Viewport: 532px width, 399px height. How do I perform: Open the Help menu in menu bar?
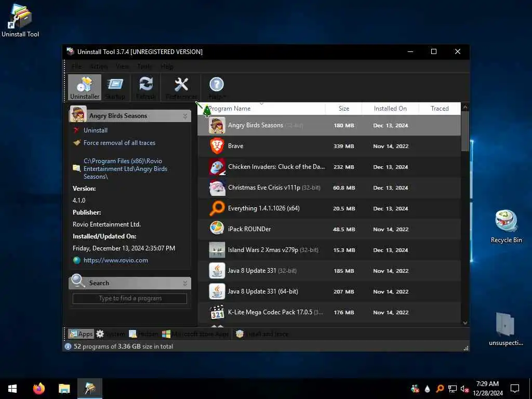coord(167,66)
